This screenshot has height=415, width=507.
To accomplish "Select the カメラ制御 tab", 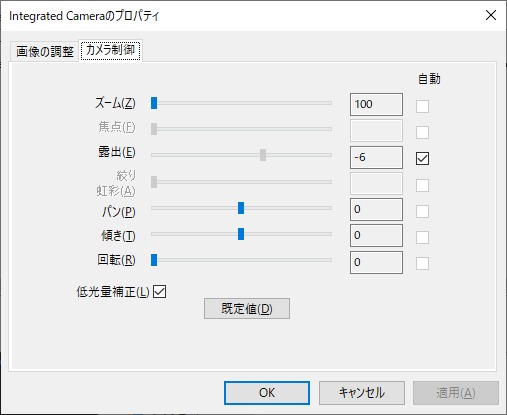I will click(x=110, y=50).
